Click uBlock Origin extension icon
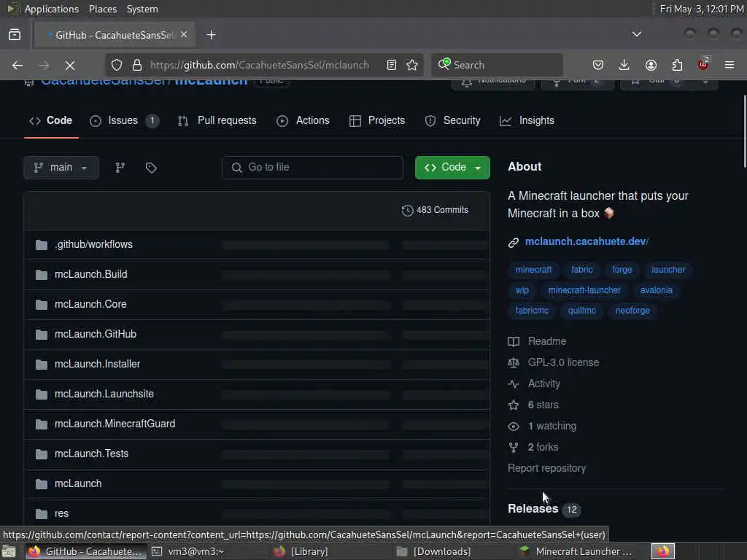Image resolution: width=747 pixels, height=560 pixels. click(703, 64)
